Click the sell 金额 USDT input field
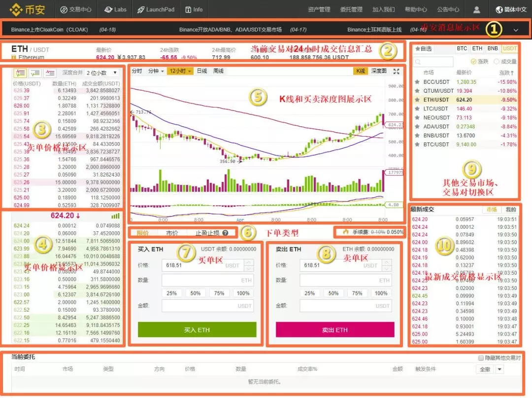Viewport: 532px width, 398px height. point(345,306)
